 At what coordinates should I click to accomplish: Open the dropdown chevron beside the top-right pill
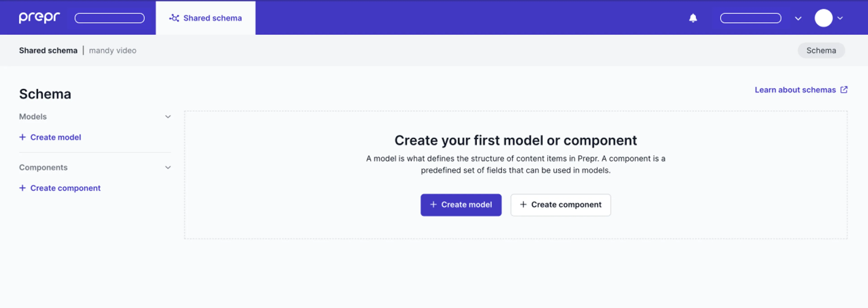(x=798, y=18)
